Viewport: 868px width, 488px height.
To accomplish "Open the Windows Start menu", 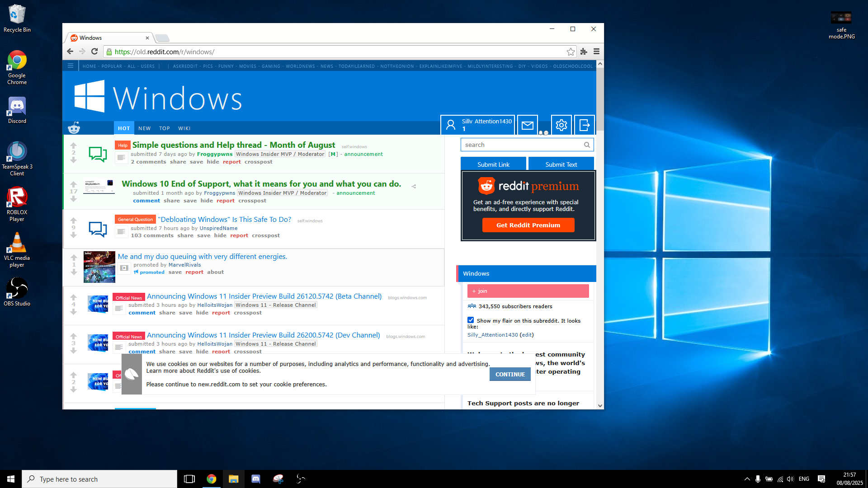I will (x=11, y=479).
